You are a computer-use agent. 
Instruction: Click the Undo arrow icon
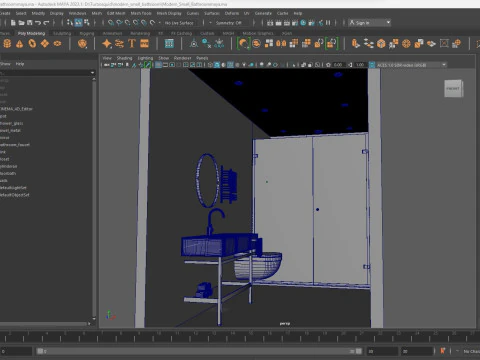click(x=38, y=23)
